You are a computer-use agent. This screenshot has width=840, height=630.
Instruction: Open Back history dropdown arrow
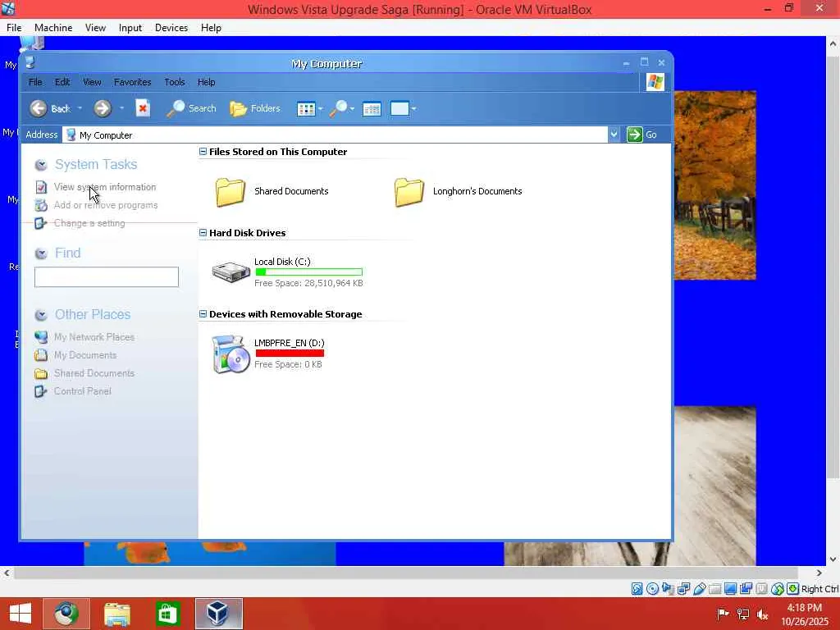80,108
